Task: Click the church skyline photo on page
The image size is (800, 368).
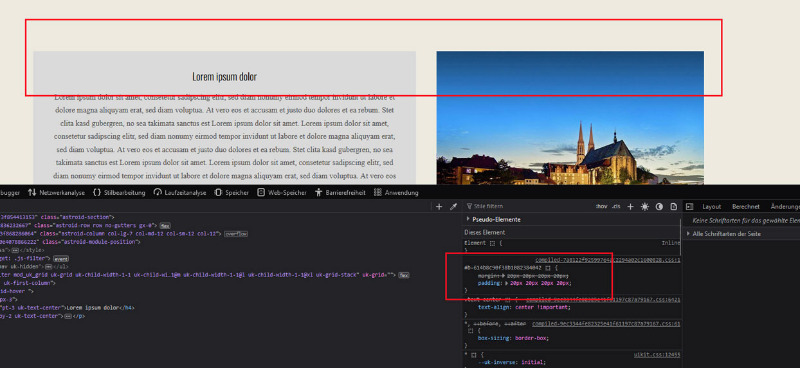Action: tap(570, 117)
